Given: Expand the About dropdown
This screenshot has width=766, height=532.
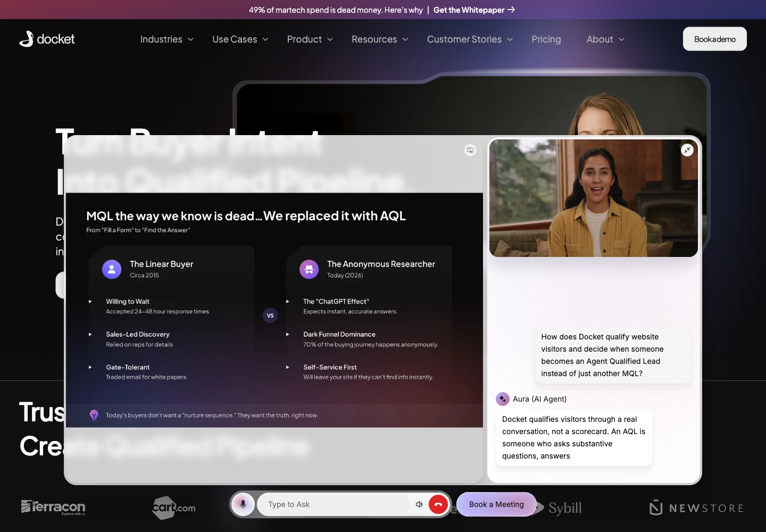Looking at the screenshot, I should [605, 39].
